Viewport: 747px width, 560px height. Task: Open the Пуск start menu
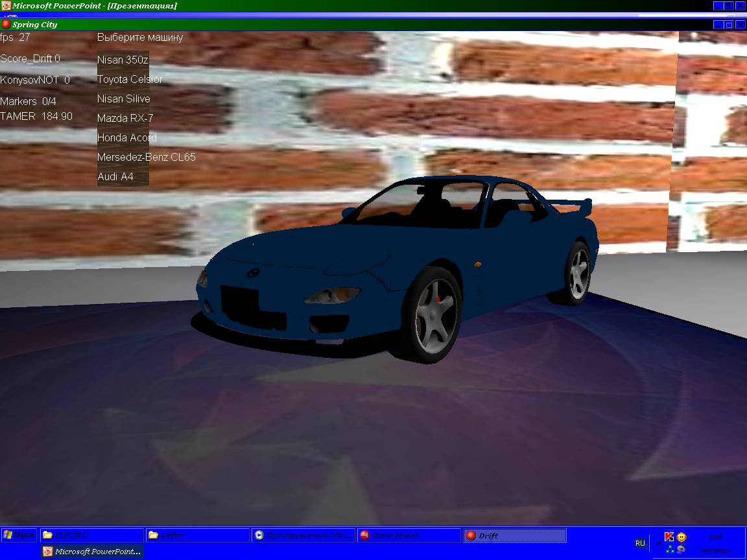click(x=19, y=535)
